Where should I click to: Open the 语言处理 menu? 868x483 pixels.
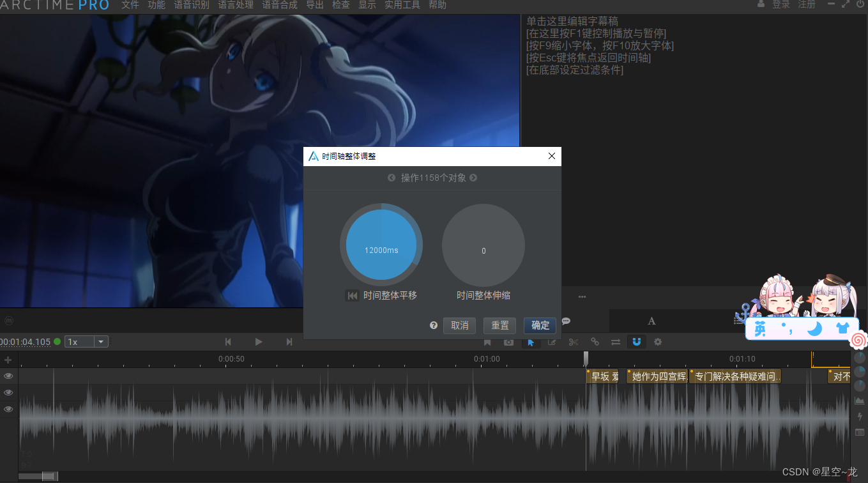tap(236, 5)
